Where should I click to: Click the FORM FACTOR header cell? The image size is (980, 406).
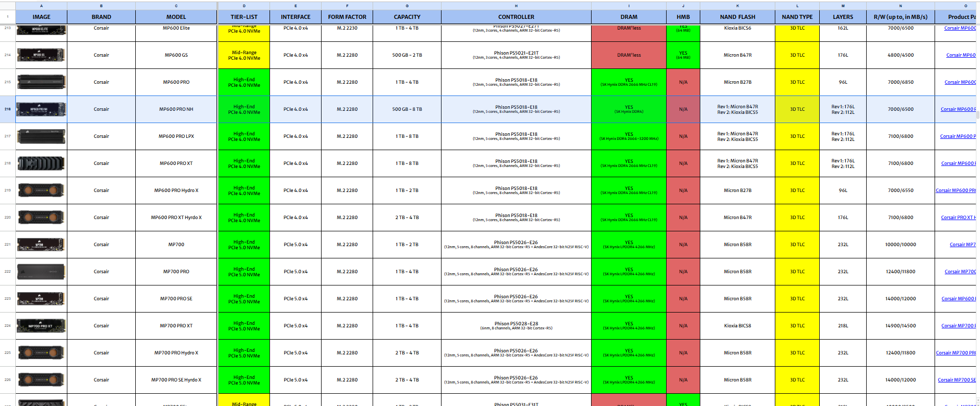point(347,17)
